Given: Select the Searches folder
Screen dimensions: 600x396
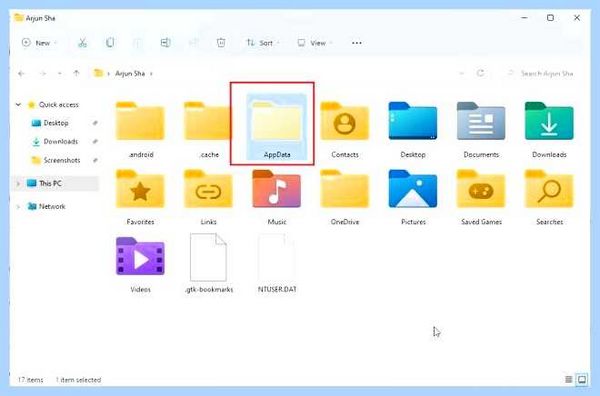Looking at the screenshot, I should (x=549, y=197).
